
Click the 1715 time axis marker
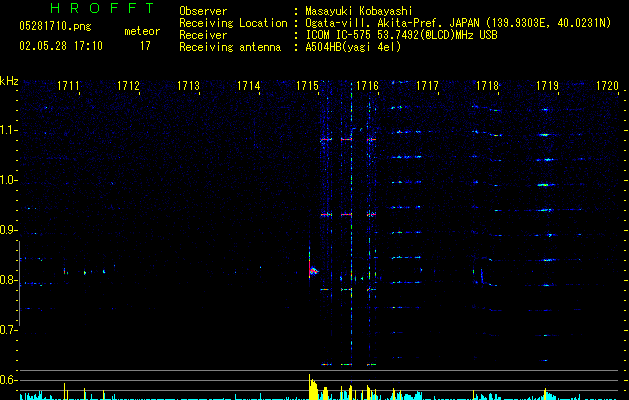click(x=307, y=86)
